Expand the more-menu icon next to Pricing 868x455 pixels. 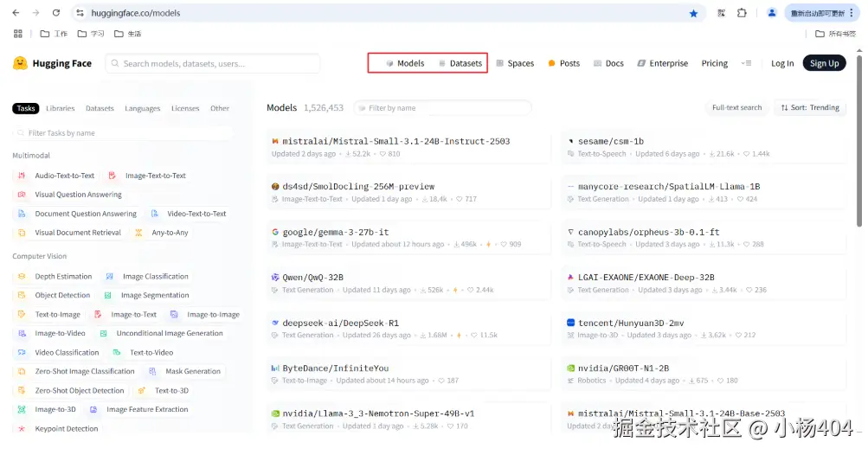tap(746, 63)
